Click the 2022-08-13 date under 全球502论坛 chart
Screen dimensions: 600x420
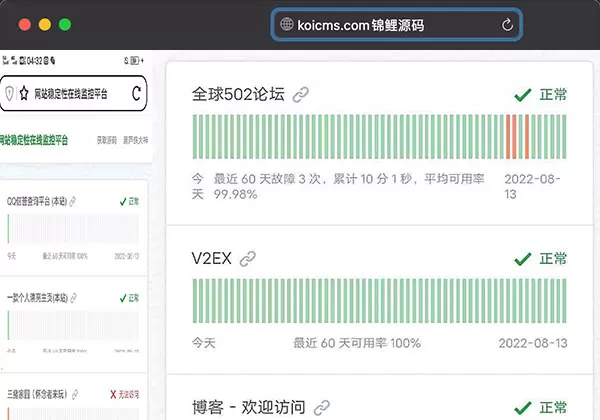tap(532, 186)
